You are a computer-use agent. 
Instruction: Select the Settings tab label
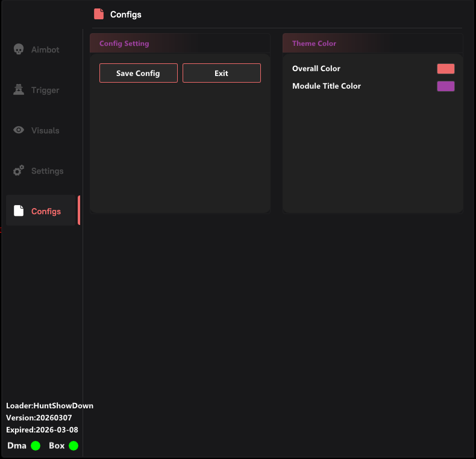pyautogui.click(x=47, y=171)
